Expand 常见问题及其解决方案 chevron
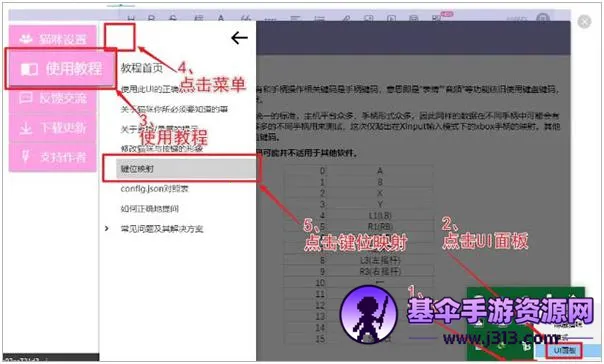 (107, 228)
